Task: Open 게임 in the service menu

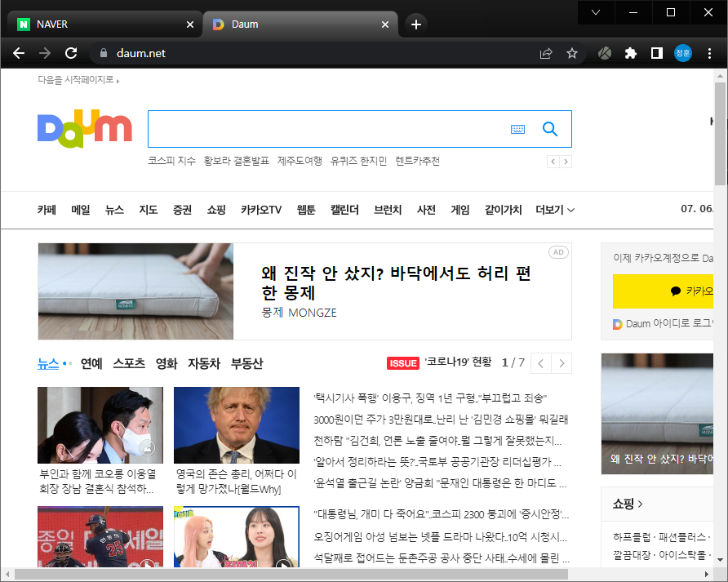Action: [460, 210]
